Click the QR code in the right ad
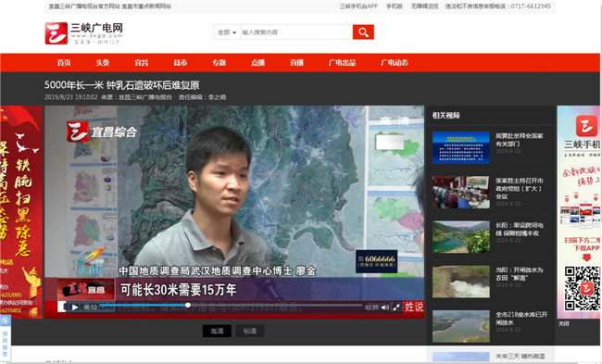 (x=582, y=288)
